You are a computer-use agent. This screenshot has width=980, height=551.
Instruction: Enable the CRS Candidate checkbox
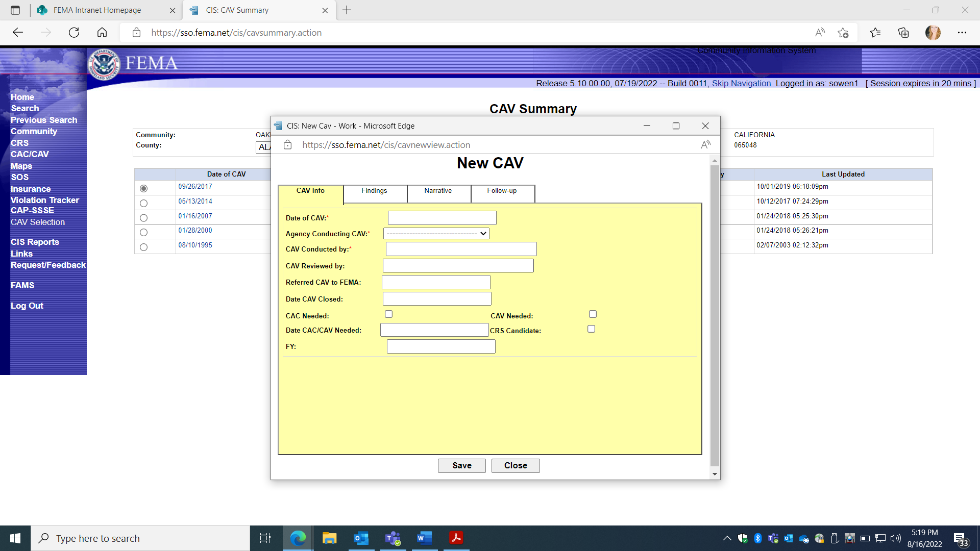point(591,329)
